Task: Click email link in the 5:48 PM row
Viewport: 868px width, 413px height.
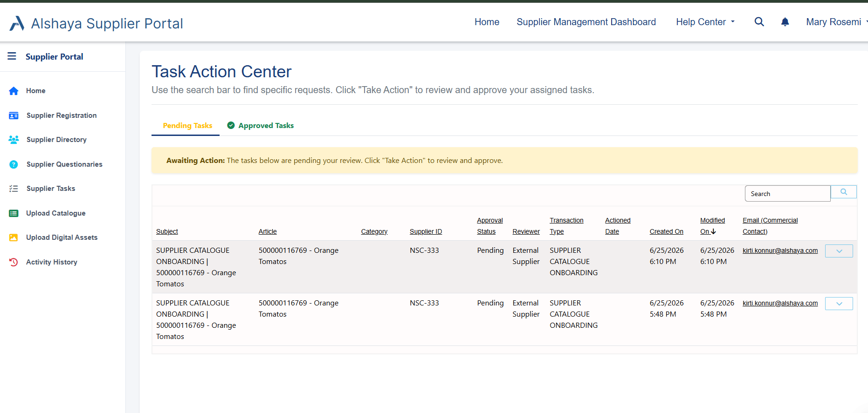Action: pos(780,303)
